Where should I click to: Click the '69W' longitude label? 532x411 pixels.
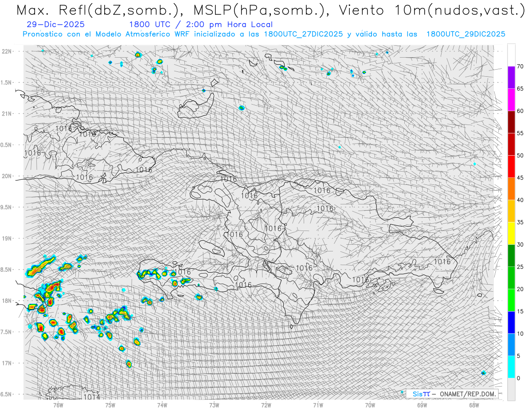pyautogui.click(x=422, y=404)
